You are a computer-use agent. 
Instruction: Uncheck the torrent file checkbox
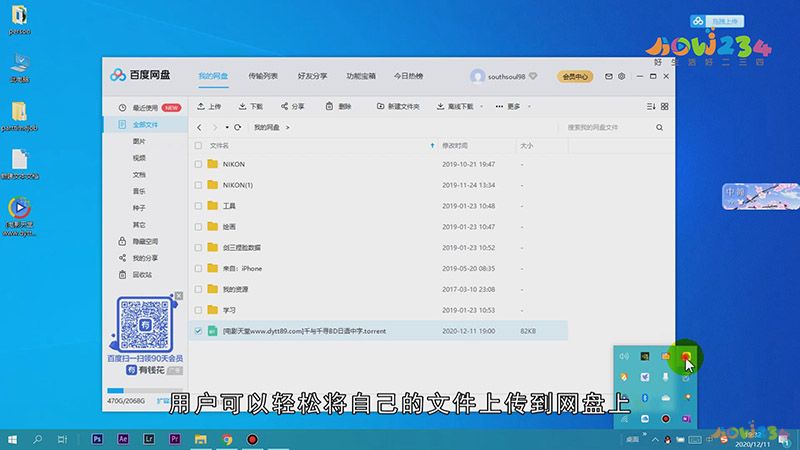pyautogui.click(x=198, y=331)
